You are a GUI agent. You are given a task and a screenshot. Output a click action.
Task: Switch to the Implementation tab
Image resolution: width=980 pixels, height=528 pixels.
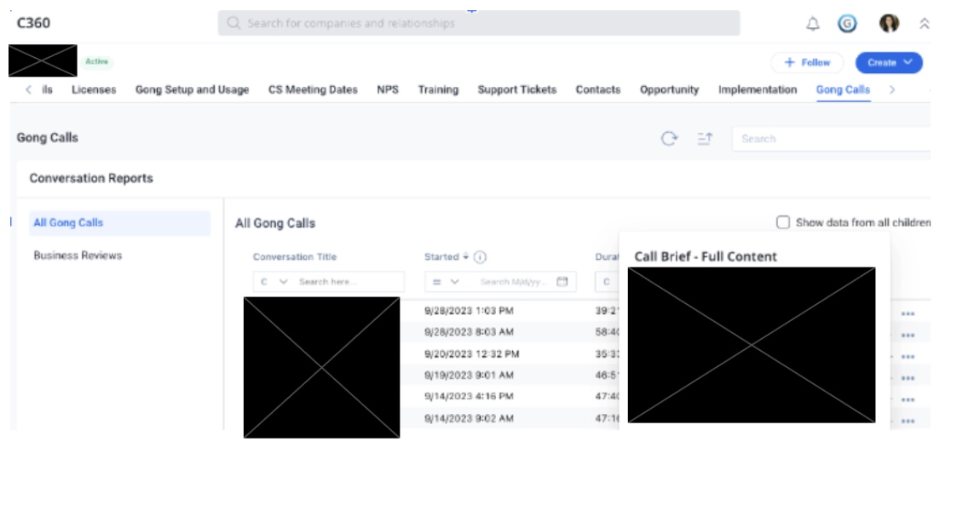(758, 89)
